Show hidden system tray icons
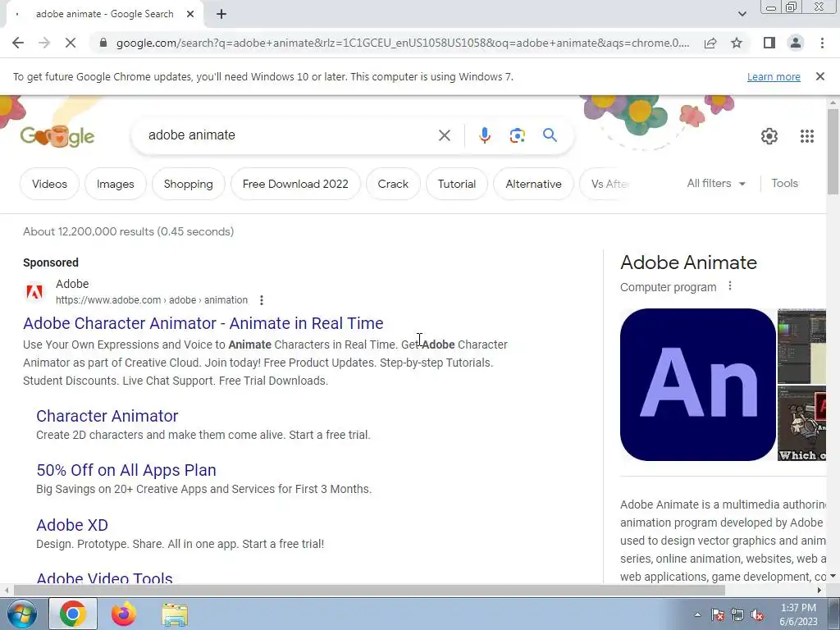Image resolution: width=840 pixels, height=630 pixels. [x=697, y=614]
